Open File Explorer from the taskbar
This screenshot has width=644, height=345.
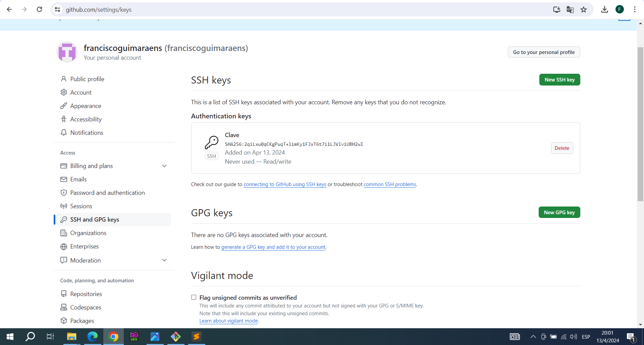72,337
